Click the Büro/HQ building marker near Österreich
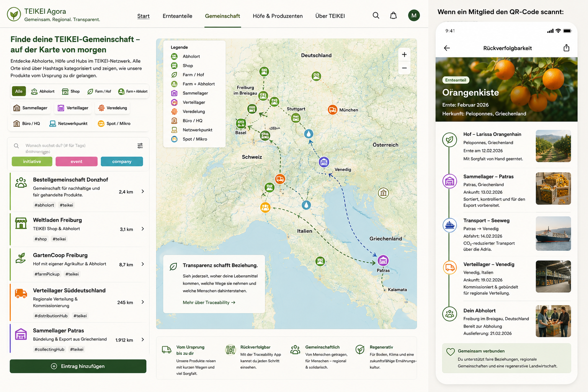The height and width of the screenshot is (392, 588). [383, 193]
